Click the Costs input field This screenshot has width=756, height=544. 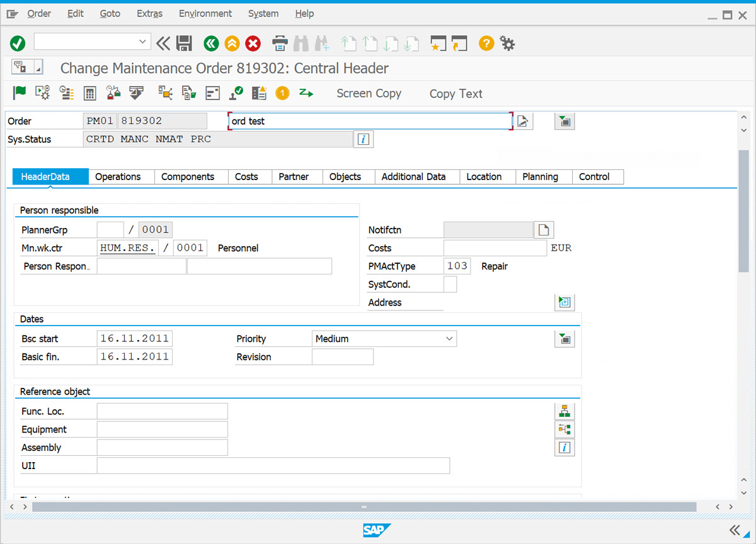click(x=495, y=248)
